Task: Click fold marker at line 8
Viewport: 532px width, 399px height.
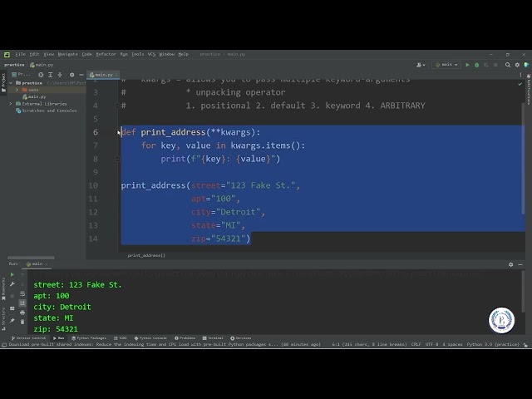Action: click(118, 159)
